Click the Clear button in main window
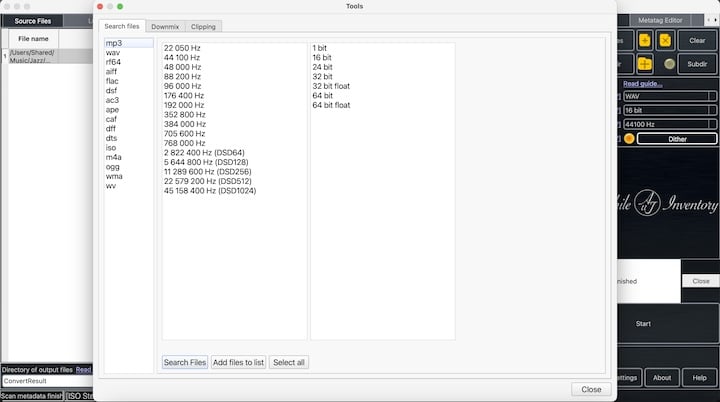 (697, 40)
